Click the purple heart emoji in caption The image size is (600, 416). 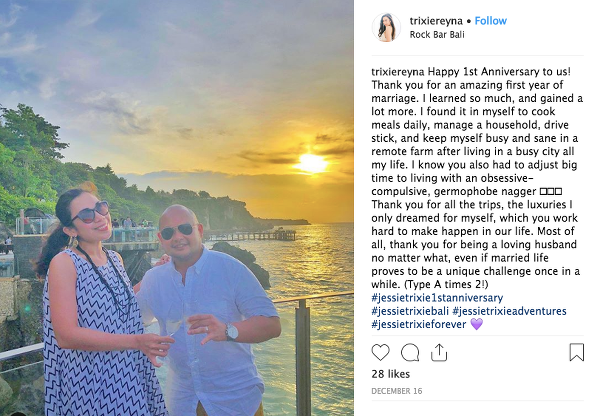476,324
